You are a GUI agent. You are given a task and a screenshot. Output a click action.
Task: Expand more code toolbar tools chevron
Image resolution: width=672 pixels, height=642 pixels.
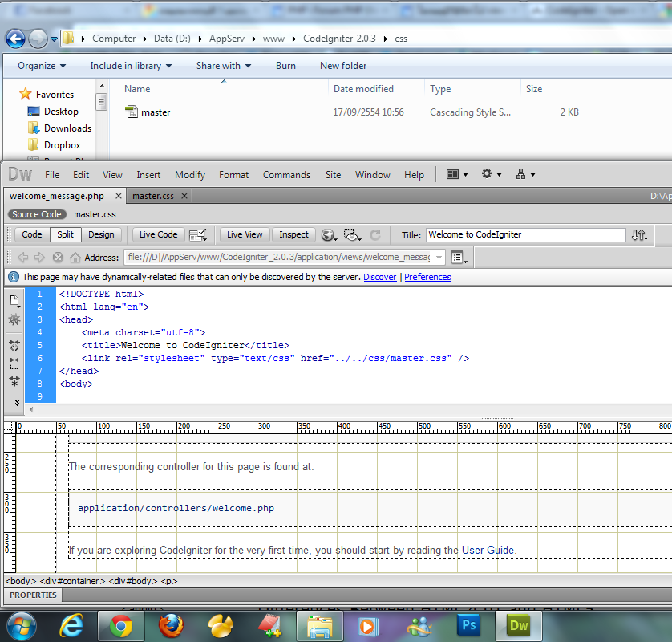pos(17,402)
